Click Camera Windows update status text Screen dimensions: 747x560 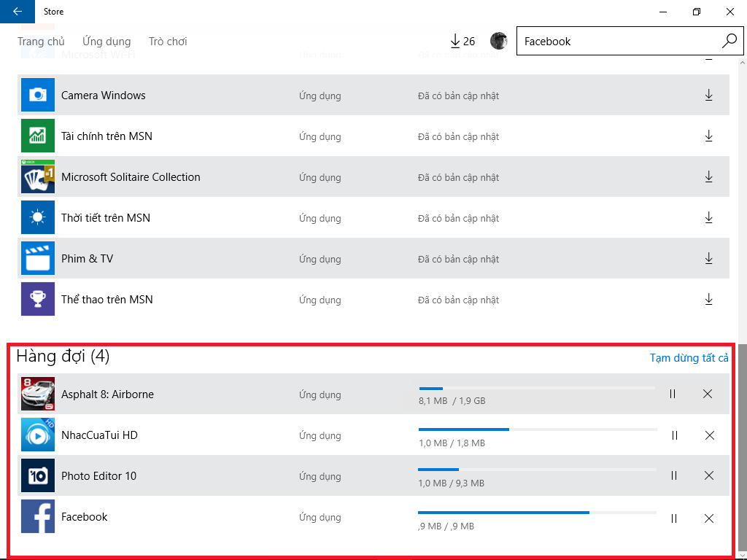point(458,96)
